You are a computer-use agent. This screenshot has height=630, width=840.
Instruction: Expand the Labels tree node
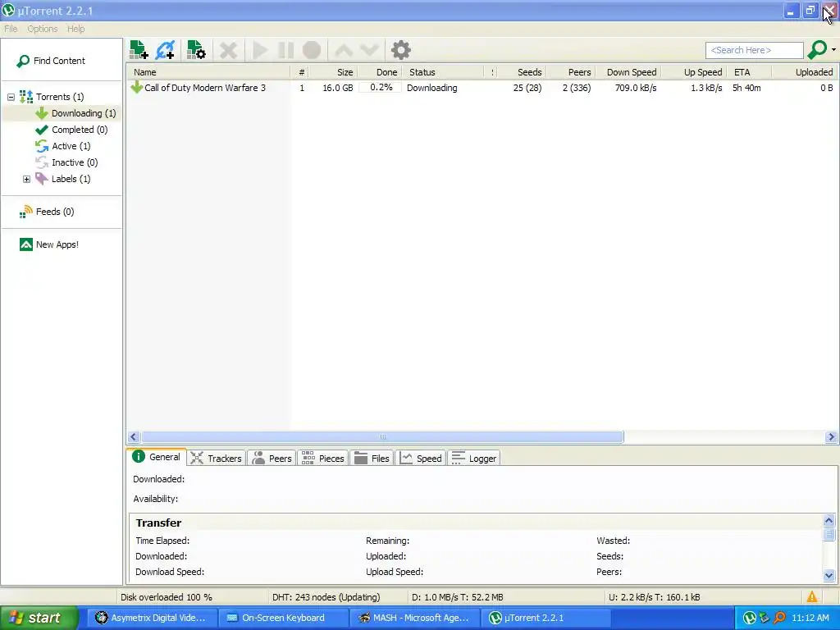point(26,179)
